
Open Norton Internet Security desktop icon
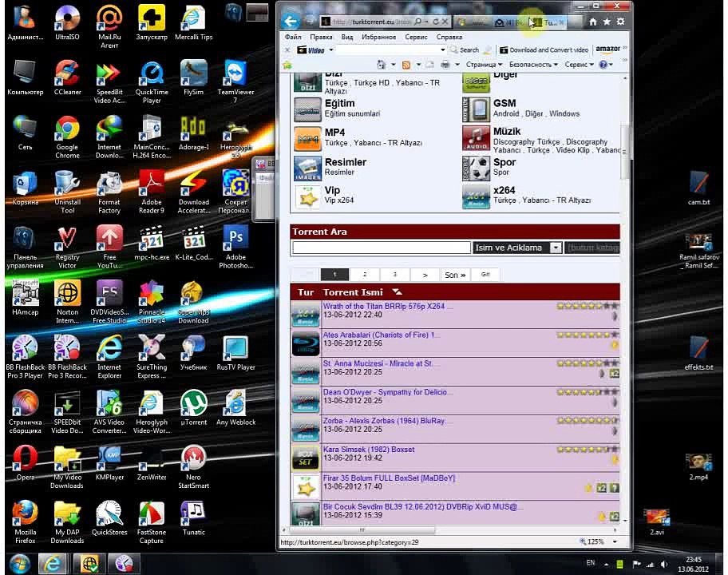pyautogui.click(x=67, y=303)
